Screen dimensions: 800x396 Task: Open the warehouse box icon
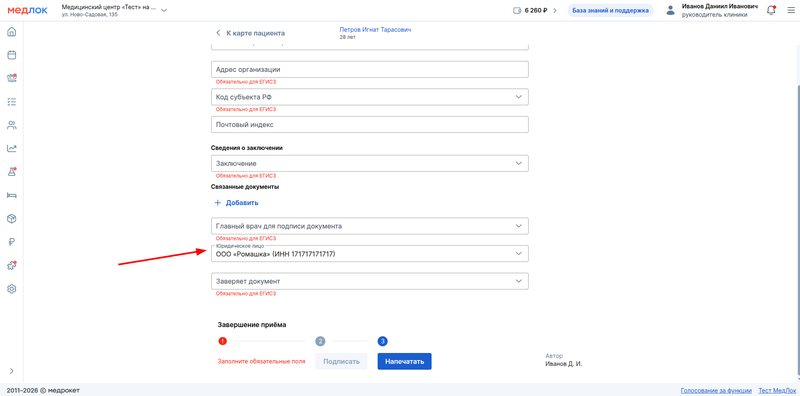click(11, 219)
